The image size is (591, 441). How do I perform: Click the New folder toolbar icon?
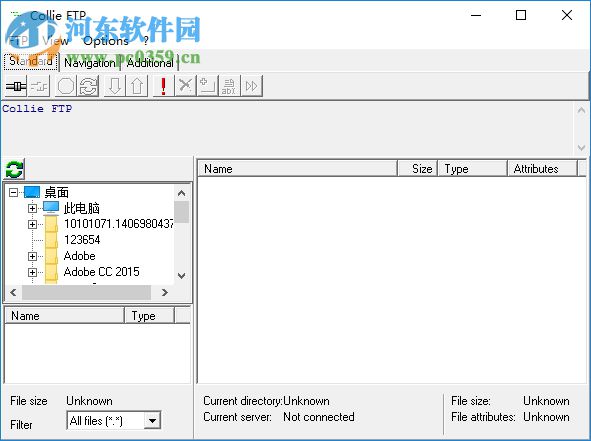[x=207, y=86]
